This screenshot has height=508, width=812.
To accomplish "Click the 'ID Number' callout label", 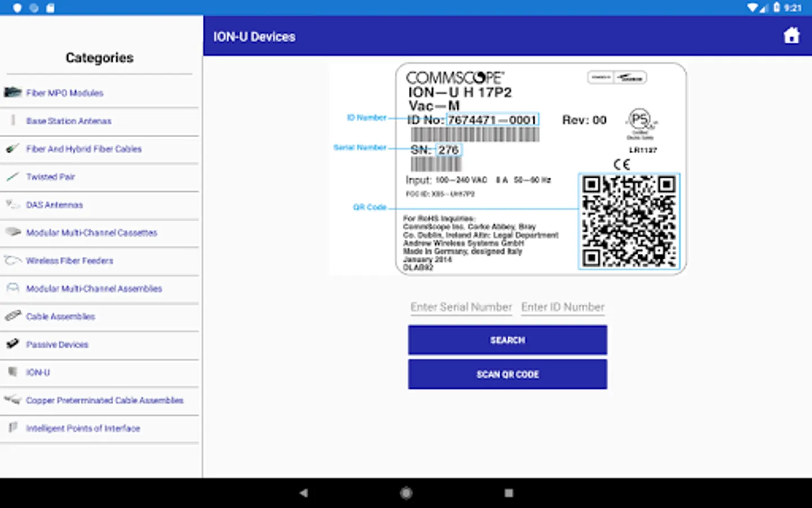I will pos(367,117).
